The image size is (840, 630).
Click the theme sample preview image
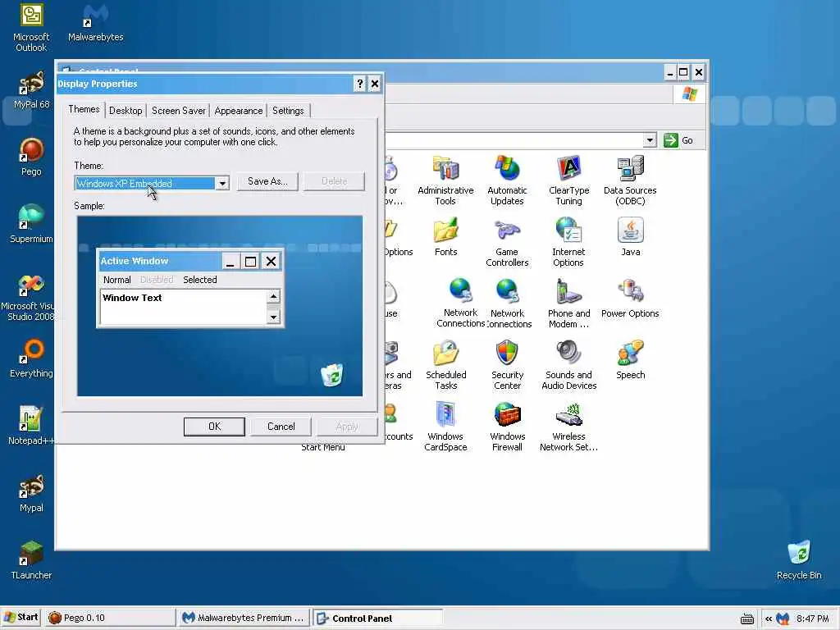click(220, 306)
